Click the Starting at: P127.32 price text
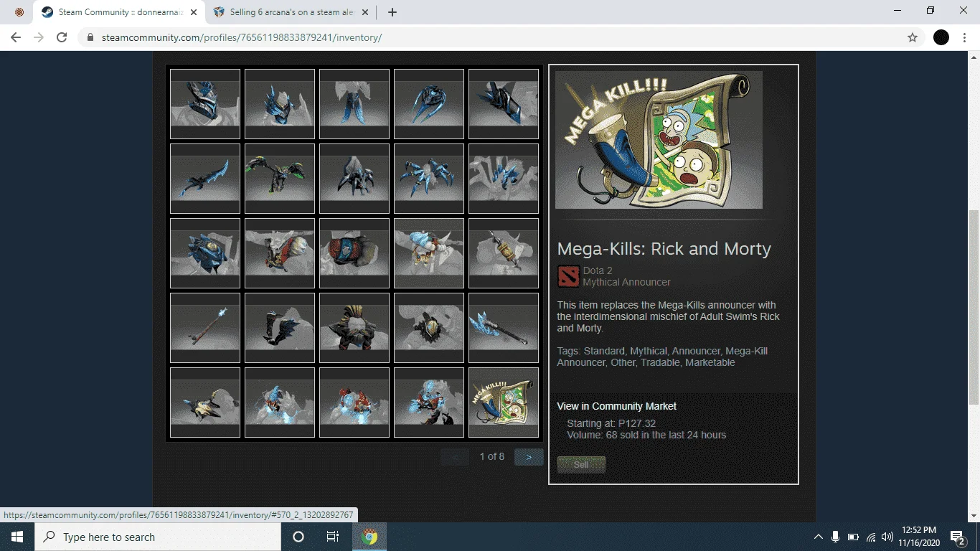Screen dimensions: 980x551 tap(611, 423)
